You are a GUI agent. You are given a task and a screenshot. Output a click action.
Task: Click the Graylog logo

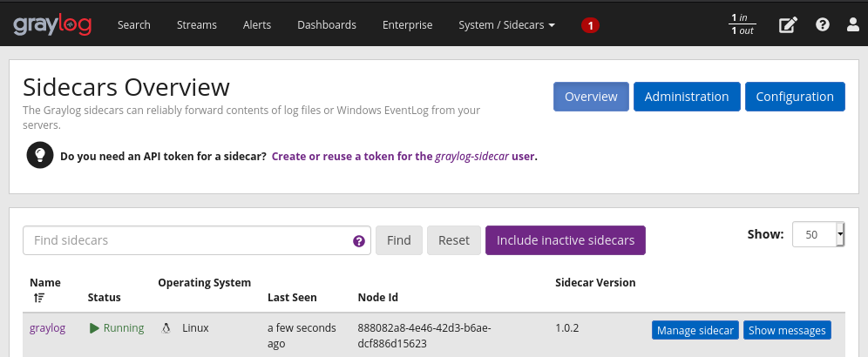click(52, 25)
